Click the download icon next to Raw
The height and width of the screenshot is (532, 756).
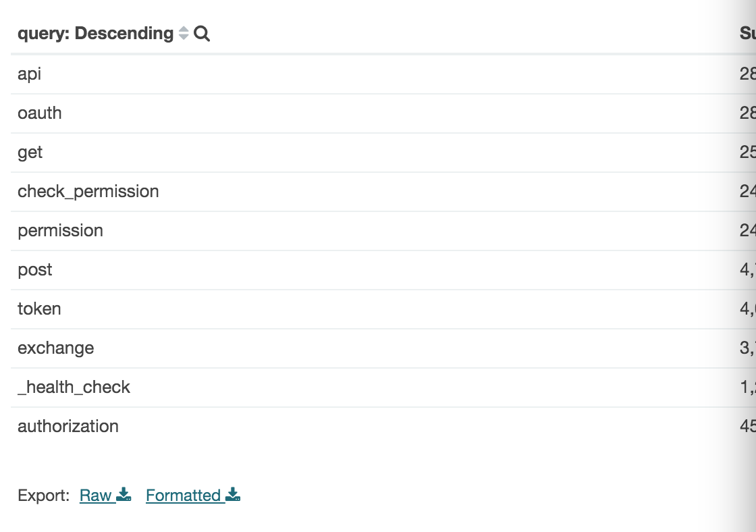[124, 495]
